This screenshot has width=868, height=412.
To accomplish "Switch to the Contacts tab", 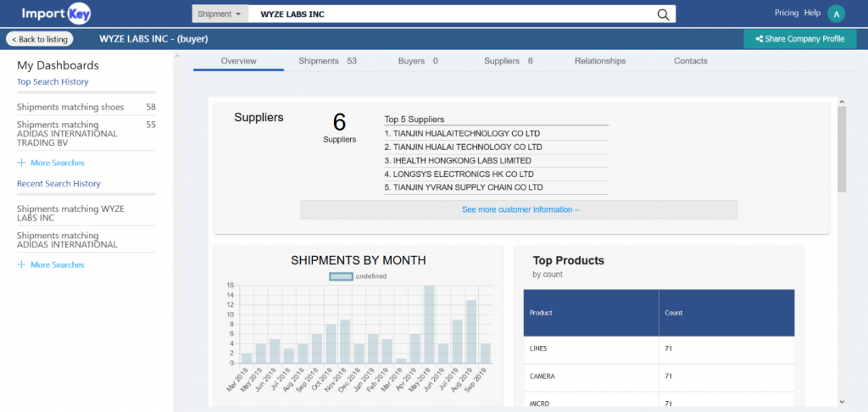I will 690,61.
